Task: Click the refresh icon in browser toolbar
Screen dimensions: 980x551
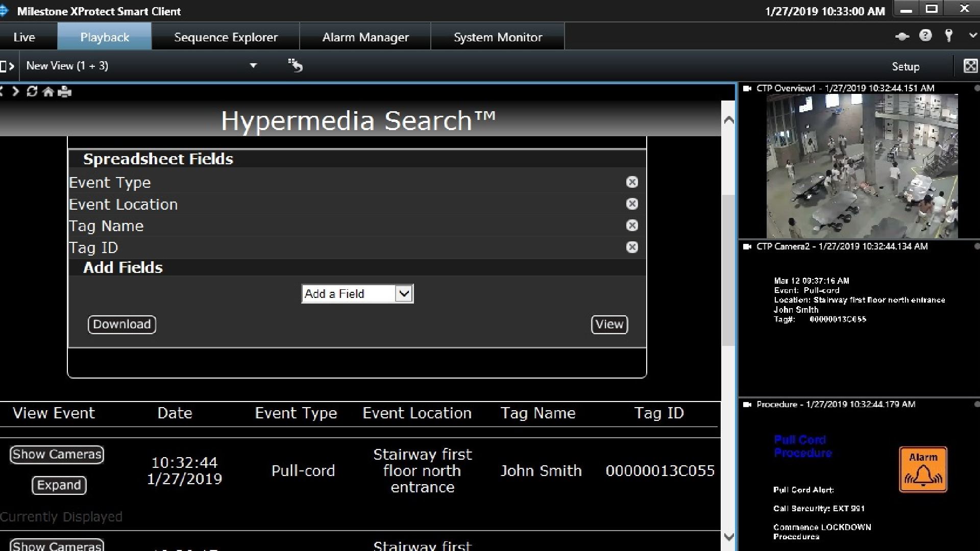Action: 32,92
